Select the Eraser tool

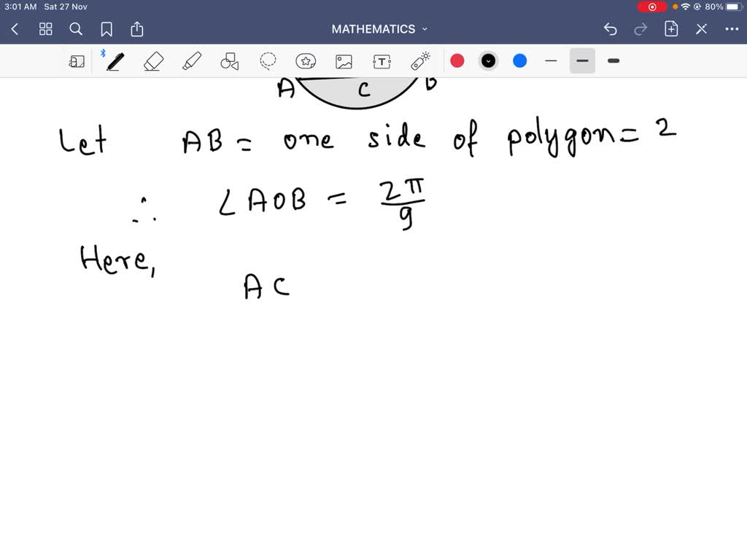(153, 61)
